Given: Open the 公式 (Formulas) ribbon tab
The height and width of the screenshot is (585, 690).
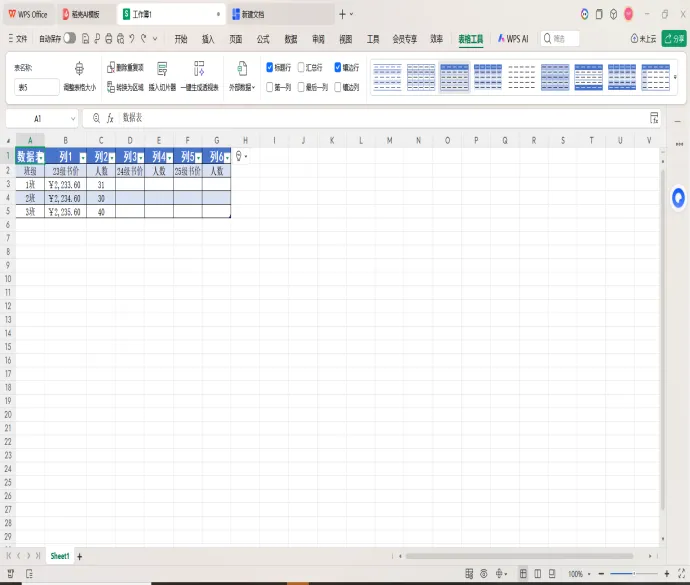Looking at the screenshot, I should pos(263,39).
